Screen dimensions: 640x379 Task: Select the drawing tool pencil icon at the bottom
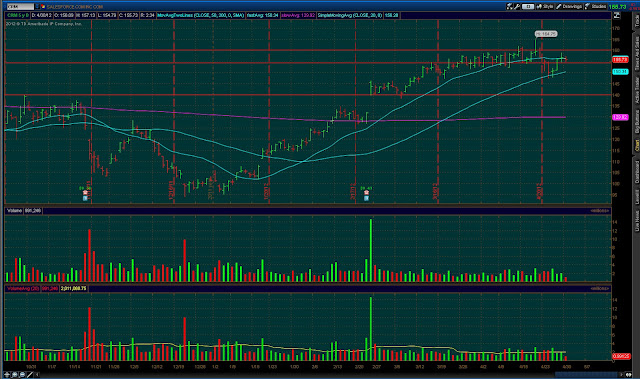coord(30,374)
